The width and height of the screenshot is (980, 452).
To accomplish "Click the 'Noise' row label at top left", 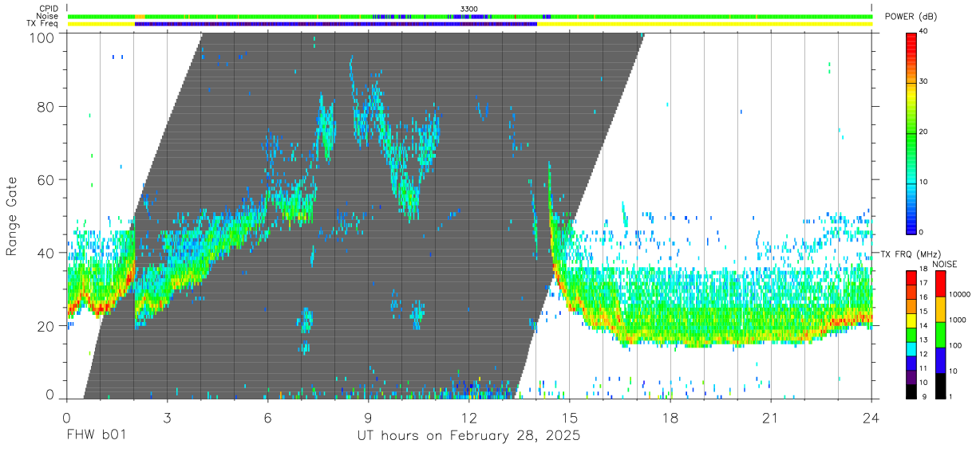I will click(48, 16).
